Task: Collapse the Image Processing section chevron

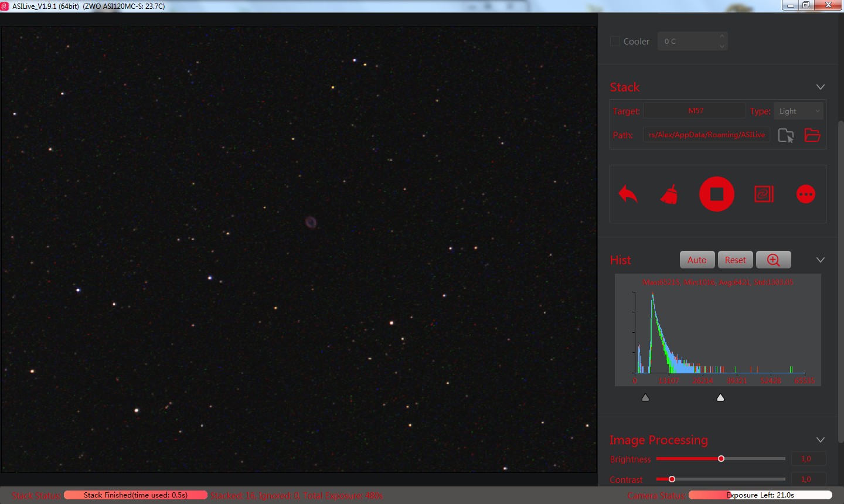Action: 821,440
